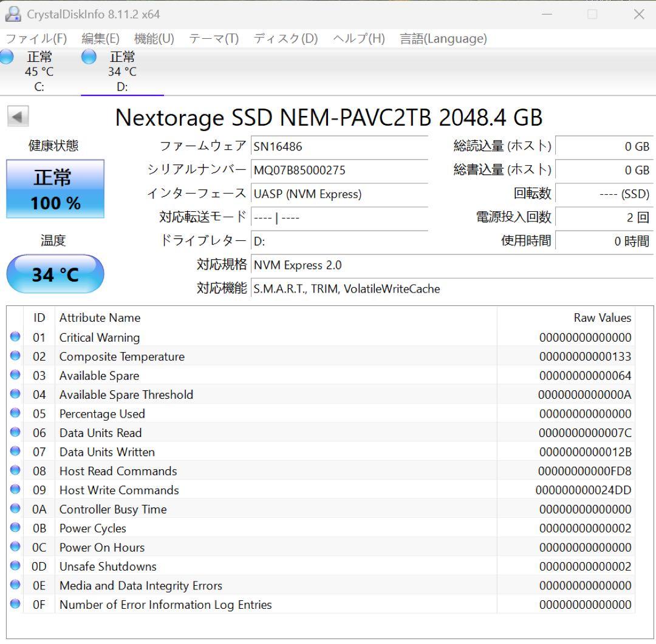The image size is (656, 644).
Task: Click the blue dot beside Critical Warning
Action: coord(15,337)
